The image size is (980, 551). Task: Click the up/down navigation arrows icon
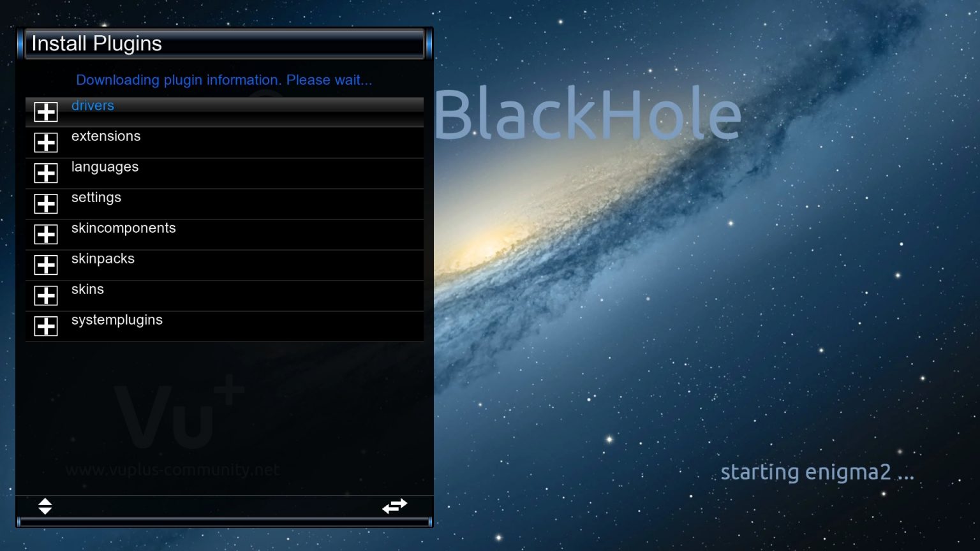coord(45,506)
